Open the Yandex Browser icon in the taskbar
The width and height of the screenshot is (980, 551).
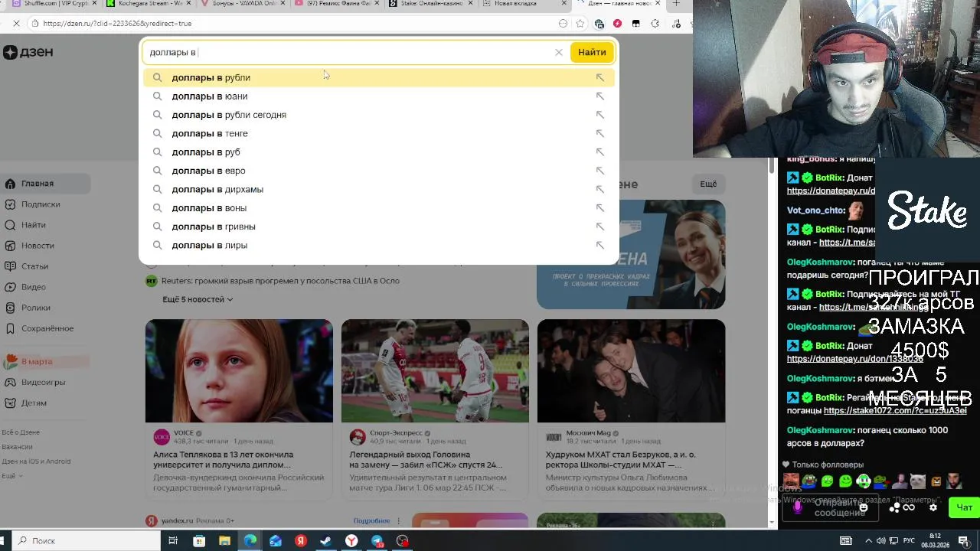(351, 541)
